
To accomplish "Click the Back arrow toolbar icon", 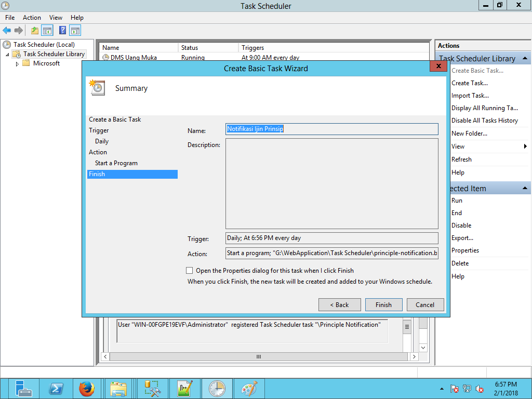I will [7, 31].
